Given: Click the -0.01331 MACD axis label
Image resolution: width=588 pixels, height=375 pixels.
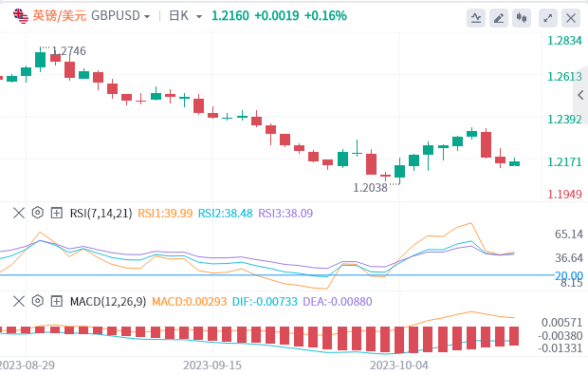Looking at the screenshot, I should point(560,348).
